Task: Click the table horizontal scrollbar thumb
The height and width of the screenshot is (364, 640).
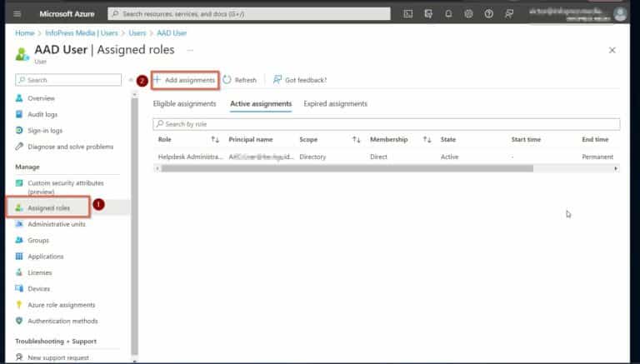Action: [x=347, y=168]
